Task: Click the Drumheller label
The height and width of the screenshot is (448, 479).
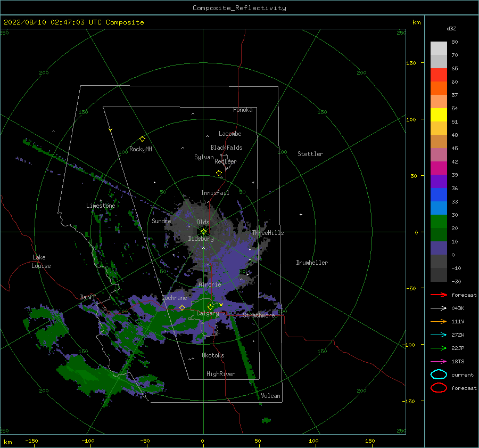Action: pyautogui.click(x=312, y=263)
